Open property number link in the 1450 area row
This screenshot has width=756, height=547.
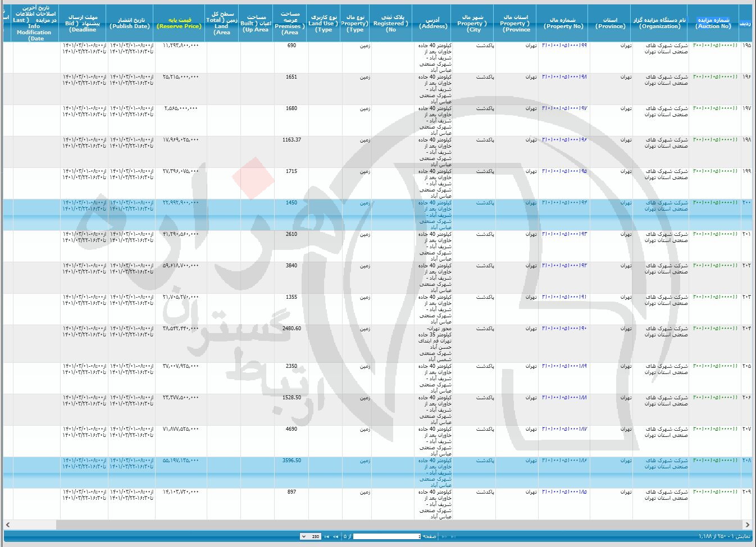click(564, 202)
